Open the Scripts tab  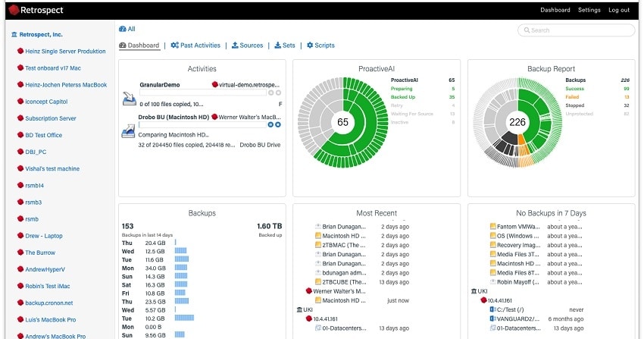click(320, 46)
